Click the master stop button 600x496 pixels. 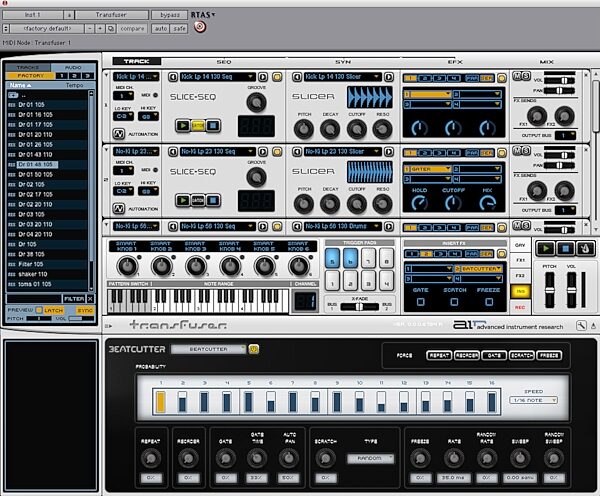[566, 249]
